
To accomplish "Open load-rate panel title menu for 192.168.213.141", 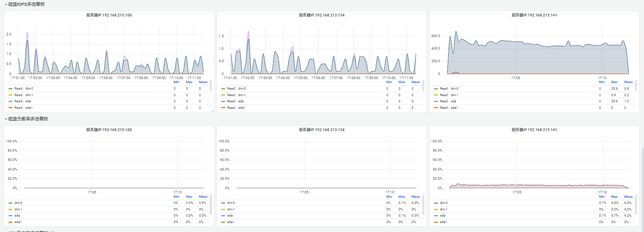I will (x=534, y=130).
